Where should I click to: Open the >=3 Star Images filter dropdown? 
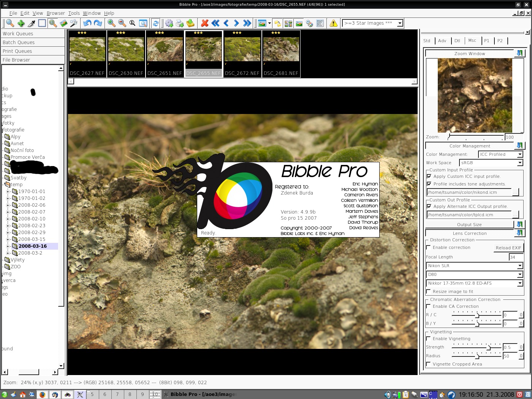[x=400, y=23]
